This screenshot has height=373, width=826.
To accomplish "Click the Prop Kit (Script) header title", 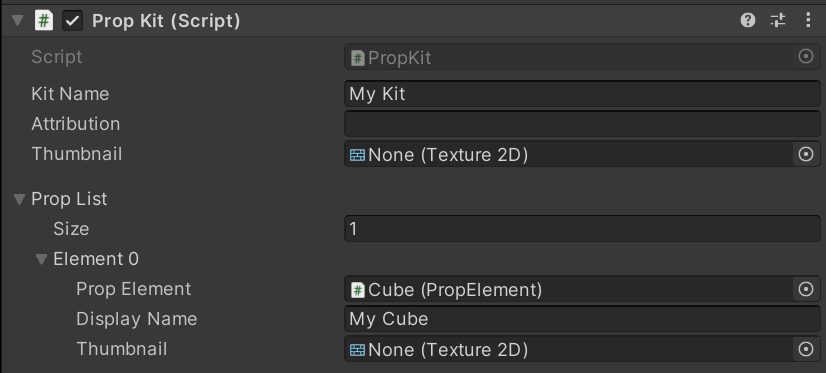I will click(166, 21).
